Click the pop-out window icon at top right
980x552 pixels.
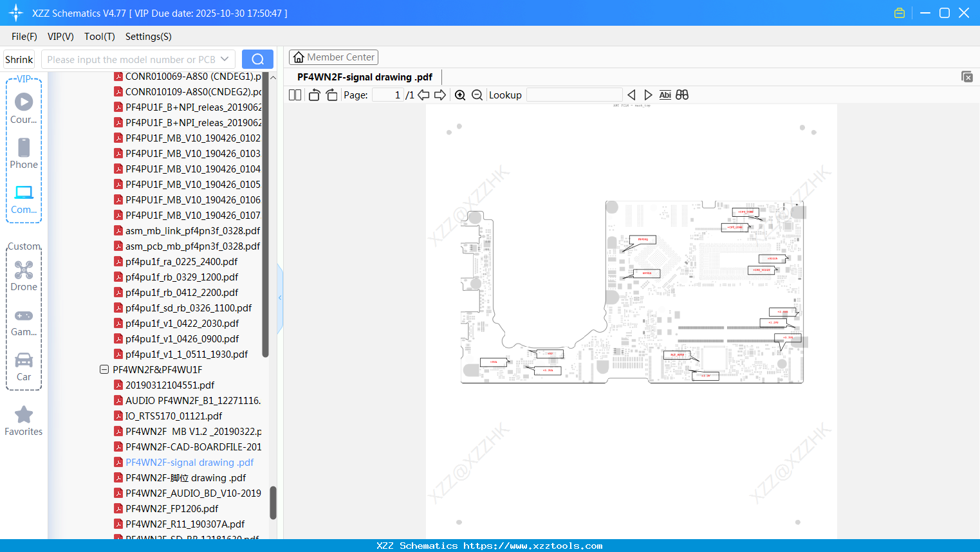pyautogui.click(x=966, y=77)
